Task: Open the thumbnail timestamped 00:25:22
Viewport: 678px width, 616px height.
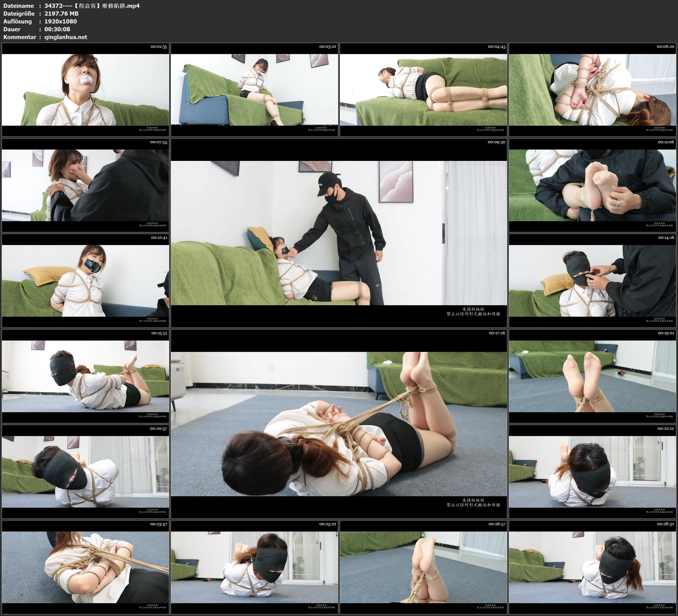Action: click(254, 567)
